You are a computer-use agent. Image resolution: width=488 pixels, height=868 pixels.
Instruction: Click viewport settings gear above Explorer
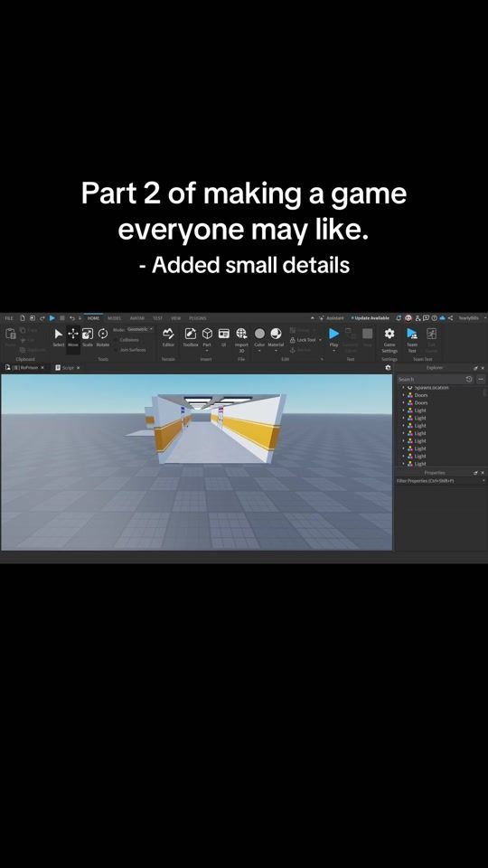tap(388, 368)
